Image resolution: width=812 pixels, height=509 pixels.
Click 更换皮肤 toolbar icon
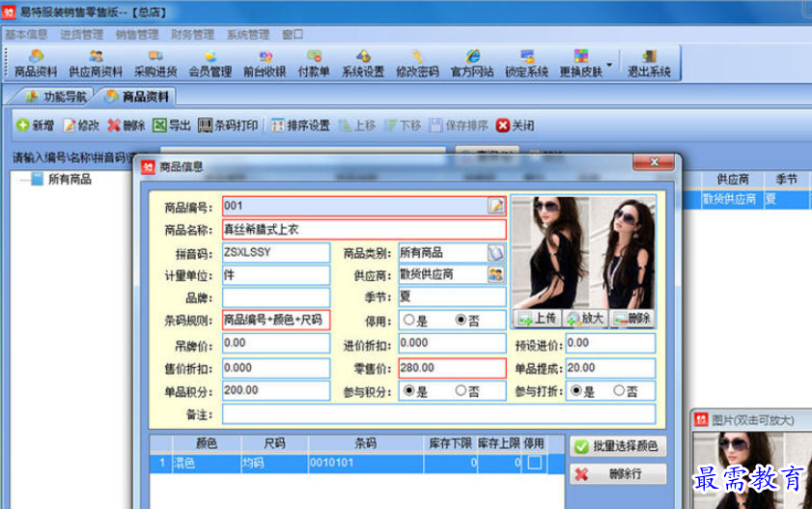[x=581, y=64]
